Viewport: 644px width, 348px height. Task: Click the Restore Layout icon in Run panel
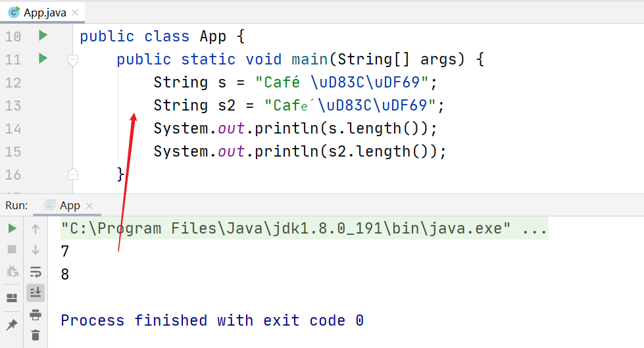pyautogui.click(x=12, y=297)
